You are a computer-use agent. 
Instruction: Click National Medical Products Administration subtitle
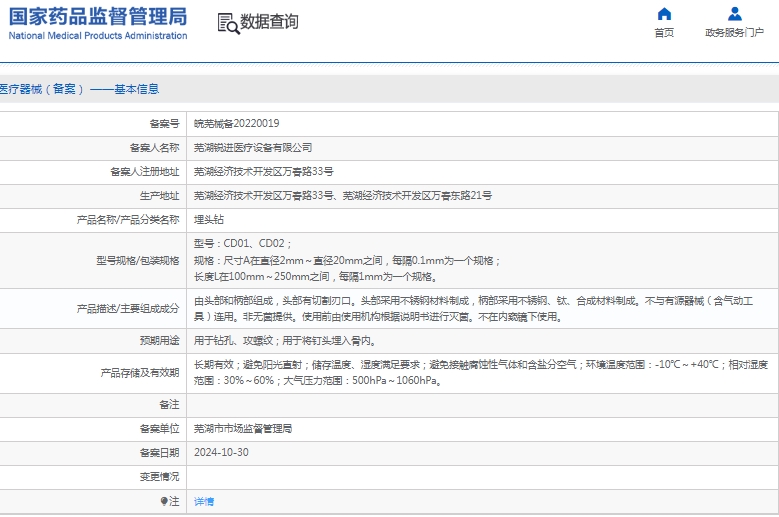pyautogui.click(x=98, y=36)
